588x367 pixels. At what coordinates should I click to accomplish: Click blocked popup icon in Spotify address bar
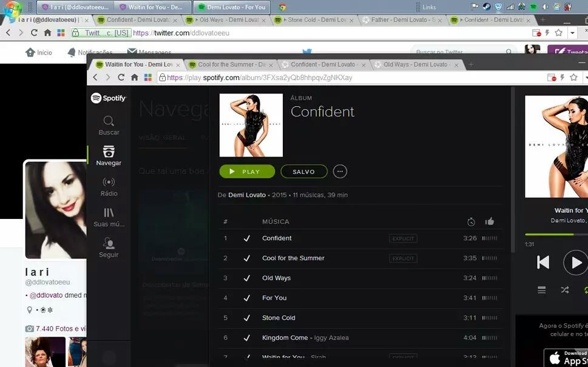[x=551, y=78]
